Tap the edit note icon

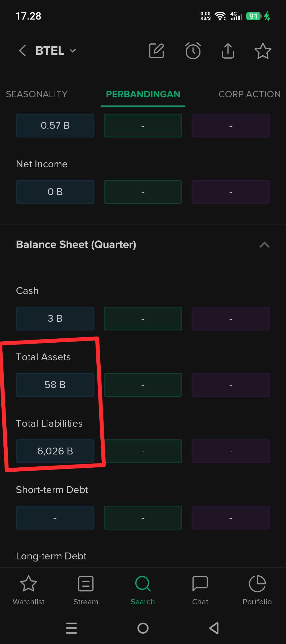157,50
